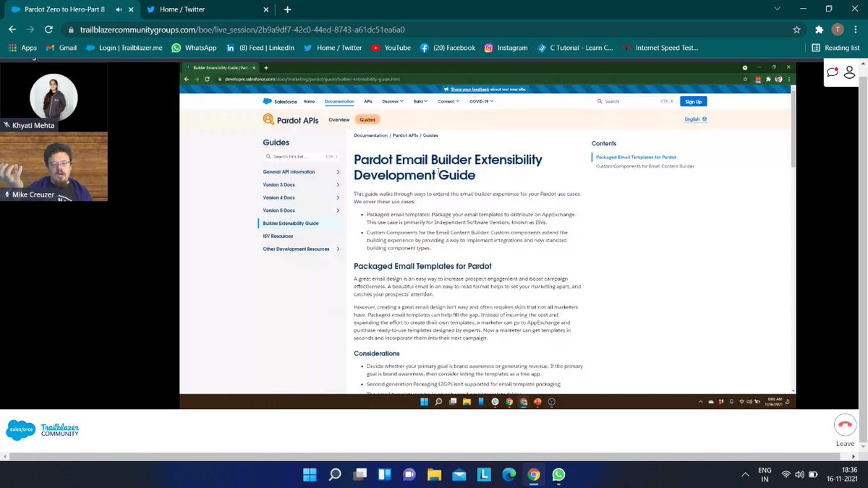The image size is (868, 488).
Task: Jump to Packaged Email Templates for Pardot in Contents
Action: click(x=636, y=157)
